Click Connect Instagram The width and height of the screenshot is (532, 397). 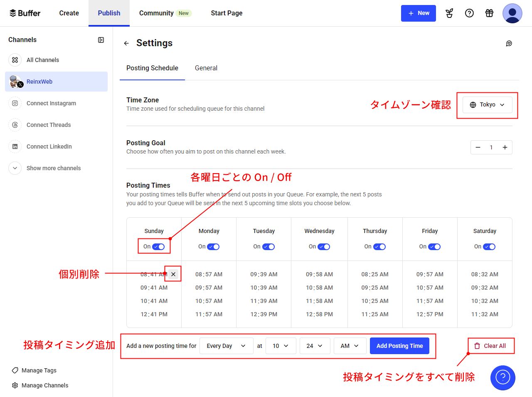click(56, 103)
